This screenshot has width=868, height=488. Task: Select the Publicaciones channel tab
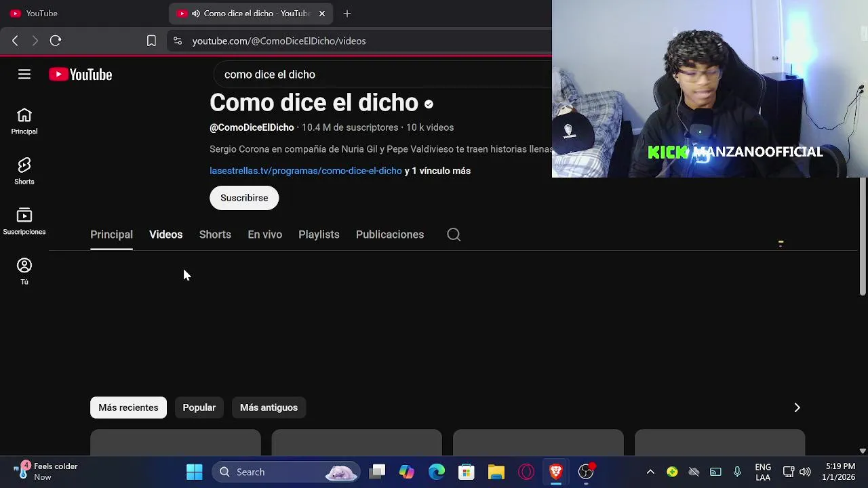click(x=390, y=235)
